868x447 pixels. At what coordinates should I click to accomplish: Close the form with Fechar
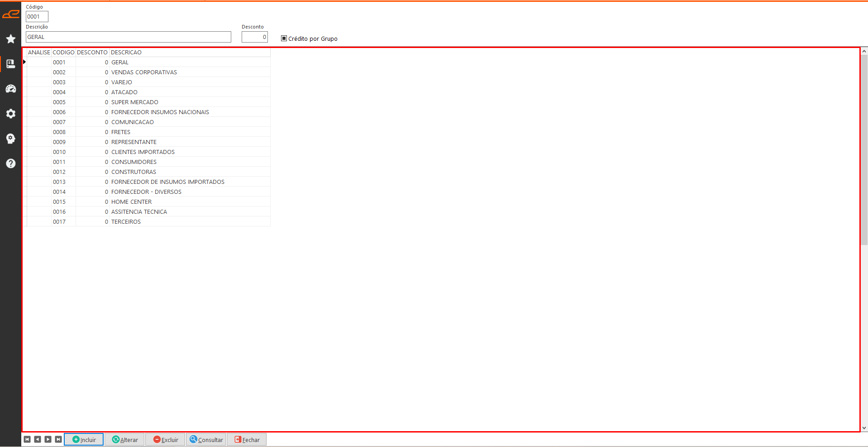pyautogui.click(x=247, y=439)
